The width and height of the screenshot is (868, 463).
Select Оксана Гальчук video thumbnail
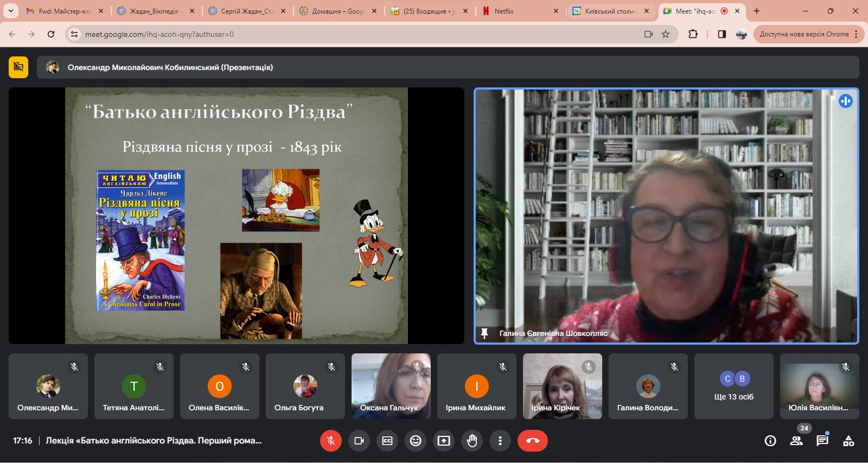(x=391, y=386)
